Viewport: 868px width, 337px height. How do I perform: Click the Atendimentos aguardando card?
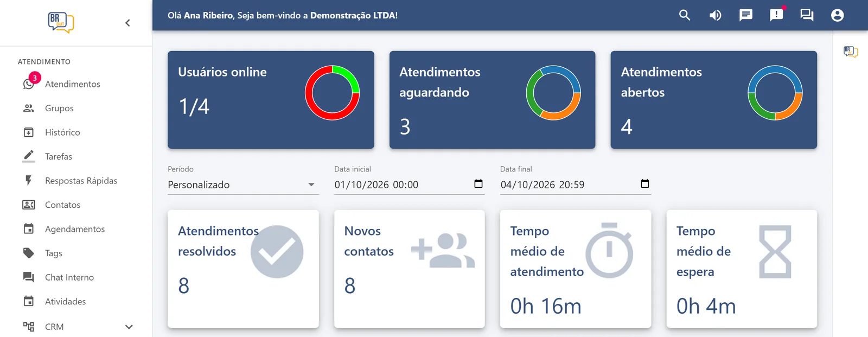[492, 100]
